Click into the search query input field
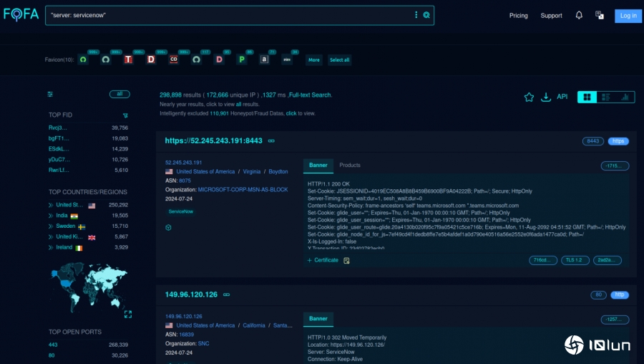The image size is (644, 364). coord(229,15)
